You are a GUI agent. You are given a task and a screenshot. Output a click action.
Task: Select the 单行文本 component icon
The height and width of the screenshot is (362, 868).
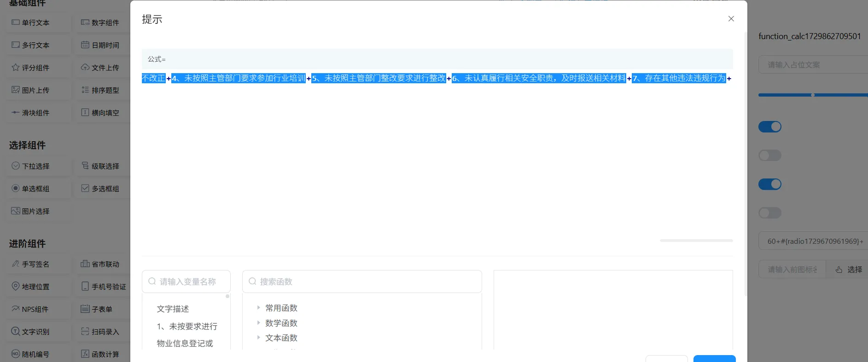click(x=16, y=23)
